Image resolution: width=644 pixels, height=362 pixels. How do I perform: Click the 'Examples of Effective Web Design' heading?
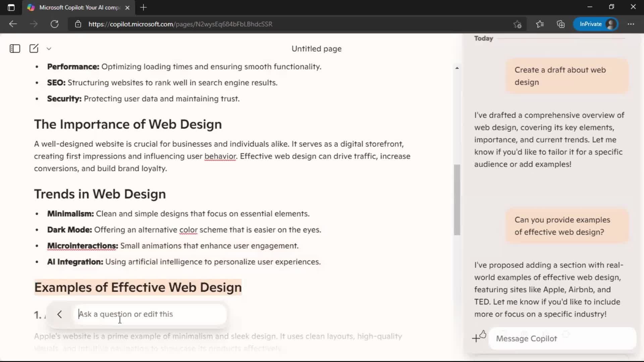coord(138,288)
